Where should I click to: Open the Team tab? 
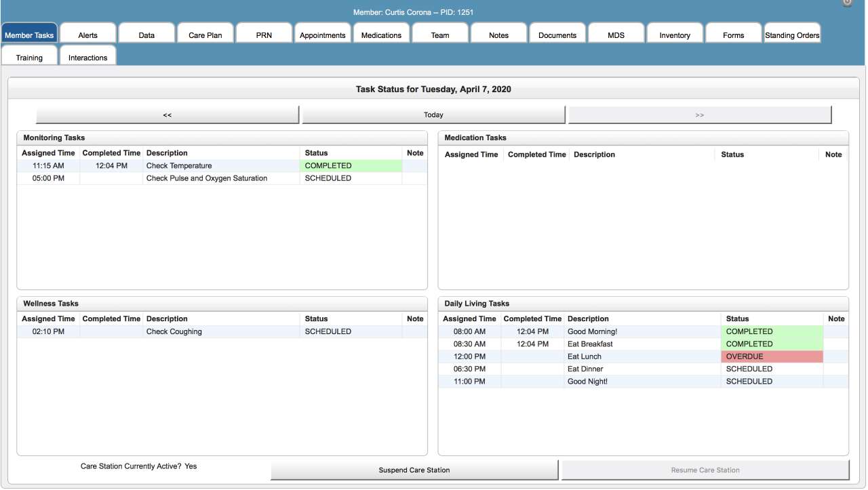click(x=440, y=34)
